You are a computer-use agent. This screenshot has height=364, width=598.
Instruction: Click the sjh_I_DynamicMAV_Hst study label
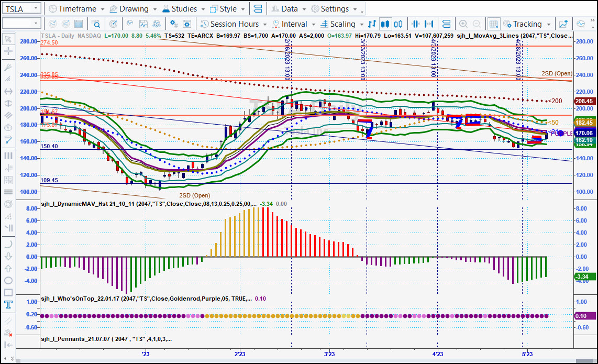click(149, 204)
